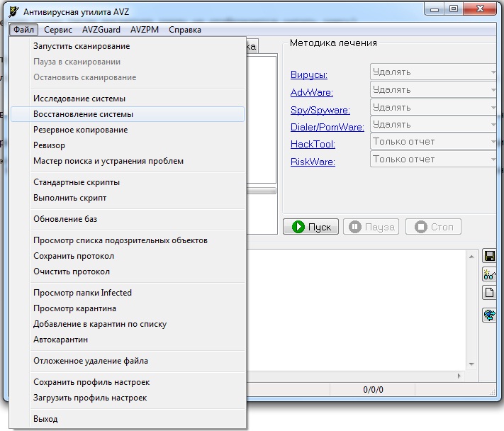Click the AVZ application icon in title bar

pyautogui.click(x=13, y=11)
